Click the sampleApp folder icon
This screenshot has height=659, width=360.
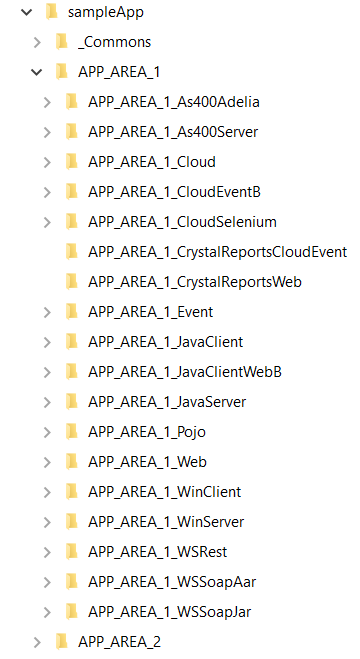coord(52,12)
